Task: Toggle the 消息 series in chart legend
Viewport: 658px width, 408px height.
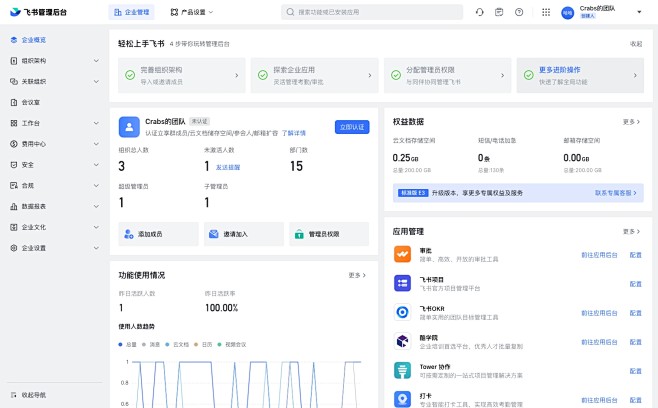Action: [151, 345]
